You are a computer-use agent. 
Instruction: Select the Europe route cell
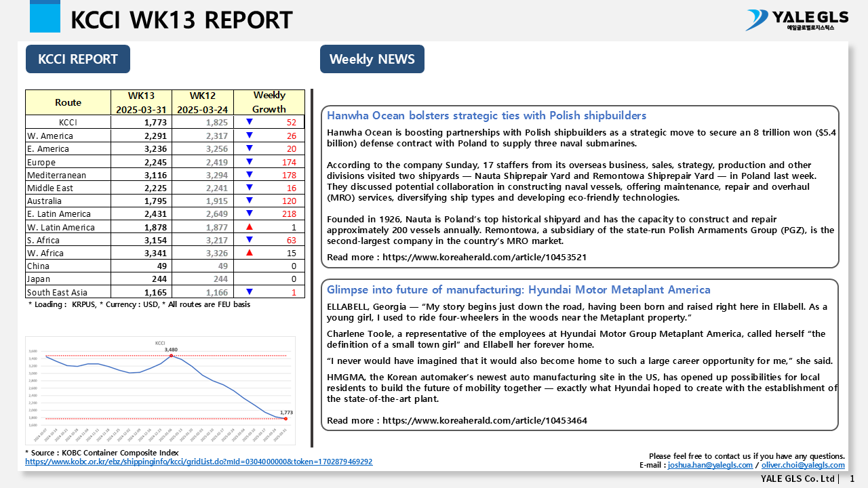(x=68, y=162)
